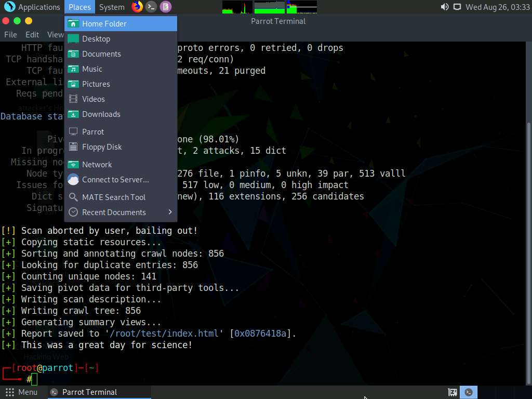This screenshot has width=532, height=399.
Task: Open the third system monitor graph
Action: (x=302, y=7)
